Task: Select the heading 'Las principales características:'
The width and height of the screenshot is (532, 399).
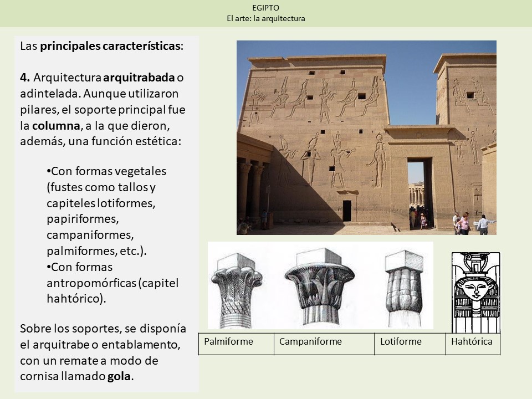Action: tap(101, 46)
